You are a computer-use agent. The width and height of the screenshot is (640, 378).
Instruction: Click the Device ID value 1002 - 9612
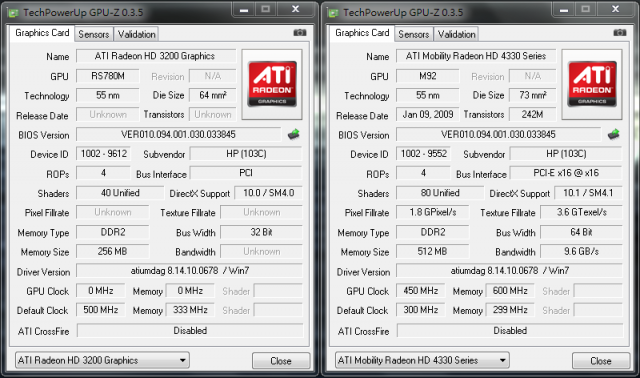tap(103, 153)
